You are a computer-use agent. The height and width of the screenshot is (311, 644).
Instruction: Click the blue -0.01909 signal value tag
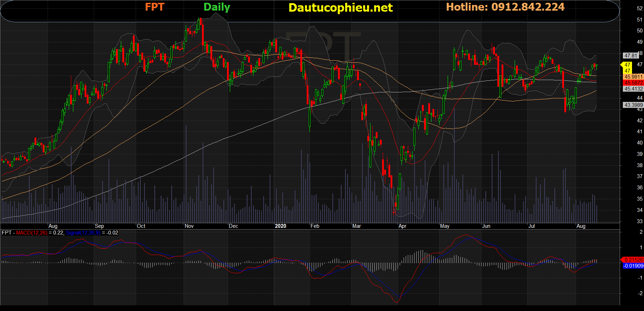pos(633,266)
